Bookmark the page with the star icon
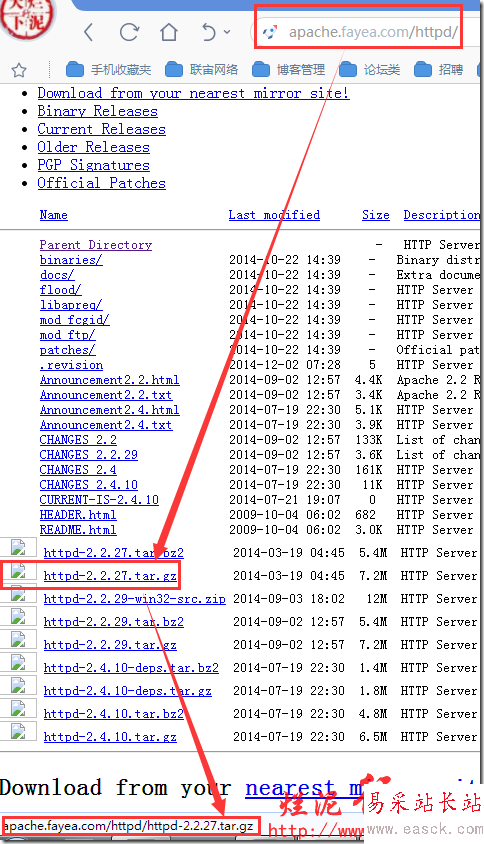Viewport: 484px width, 844px height. (19, 70)
